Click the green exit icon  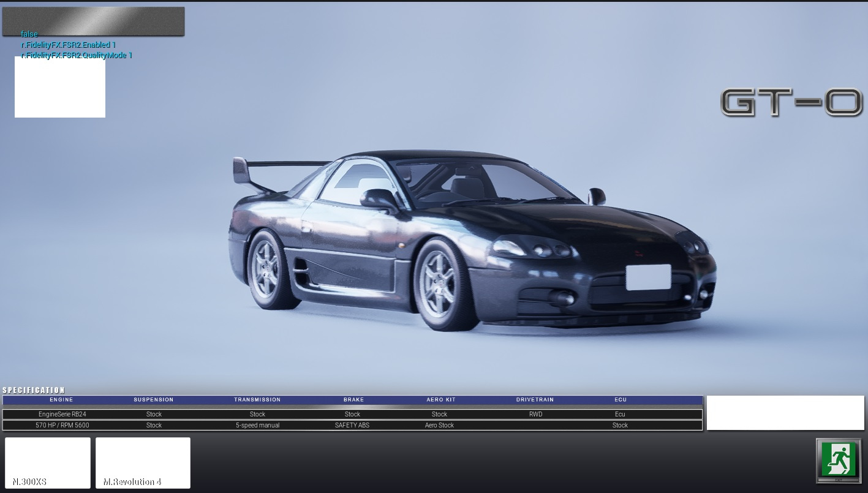pyautogui.click(x=837, y=461)
